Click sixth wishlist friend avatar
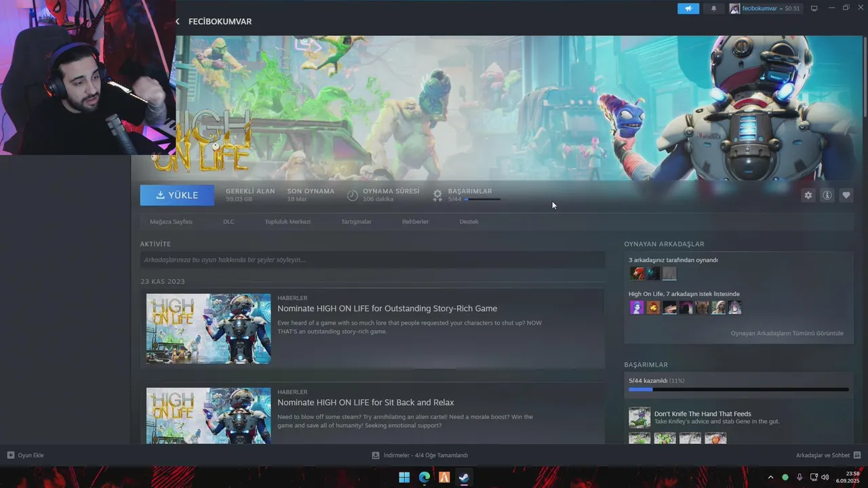This screenshot has height=488, width=868. (718, 308)
